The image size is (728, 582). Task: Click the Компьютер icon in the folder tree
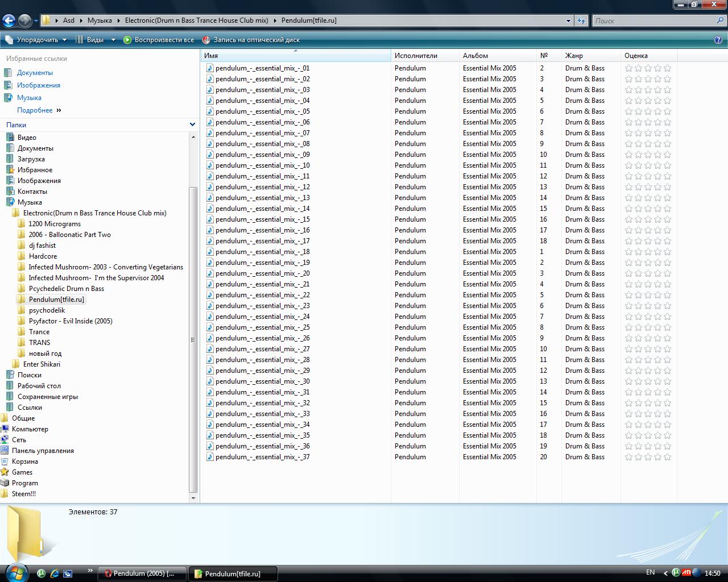click(5, 429)
